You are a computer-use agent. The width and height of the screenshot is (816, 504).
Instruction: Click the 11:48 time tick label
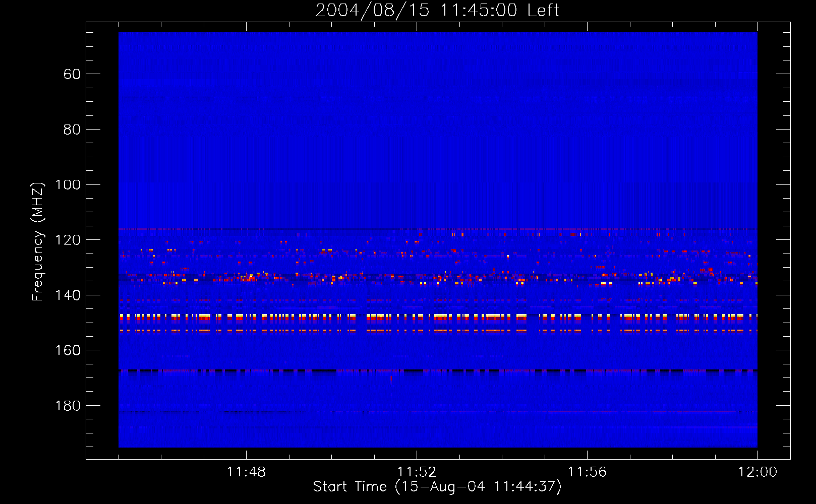(246, 472)
